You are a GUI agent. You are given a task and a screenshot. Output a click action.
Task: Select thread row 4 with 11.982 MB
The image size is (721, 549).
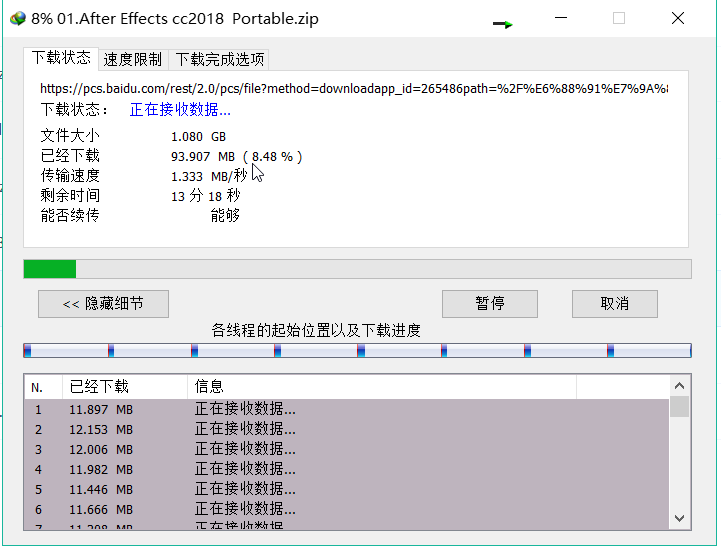click(x=347, y=469)
